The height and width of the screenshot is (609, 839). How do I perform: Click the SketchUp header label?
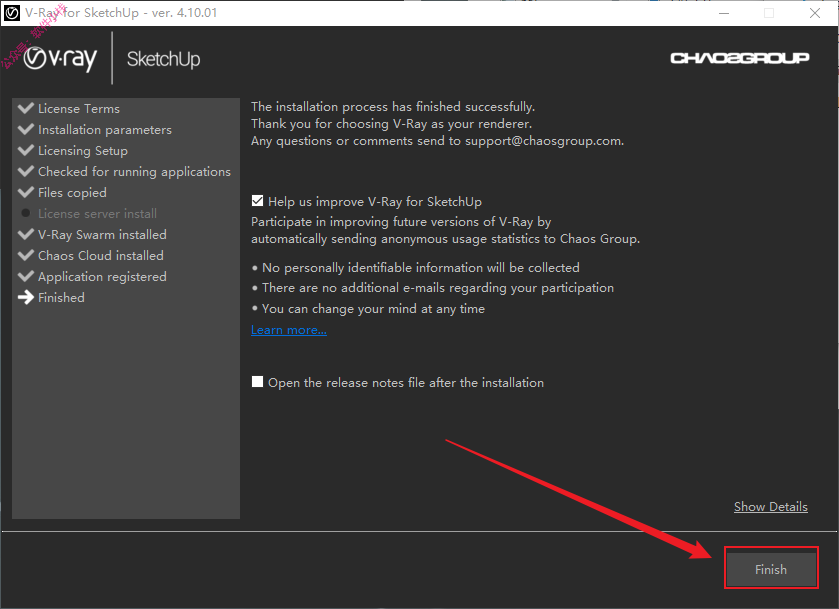tap(163, 59)
